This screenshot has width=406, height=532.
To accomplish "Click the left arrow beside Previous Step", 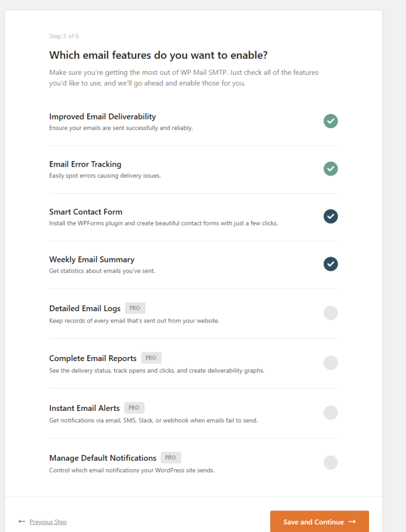I will 22,521.
